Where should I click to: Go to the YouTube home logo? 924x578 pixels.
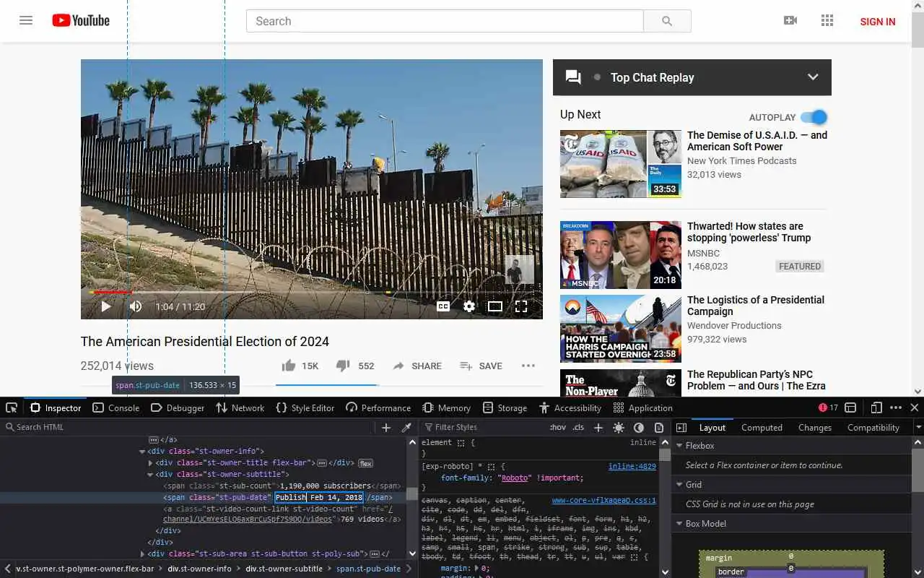(81, 20)
